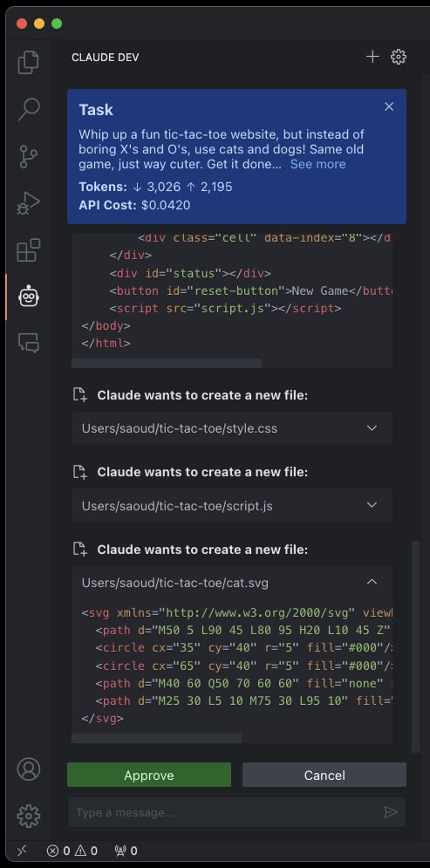Open the Search view in activity bar
Screen dimensions: 430x868
point(28,109)
